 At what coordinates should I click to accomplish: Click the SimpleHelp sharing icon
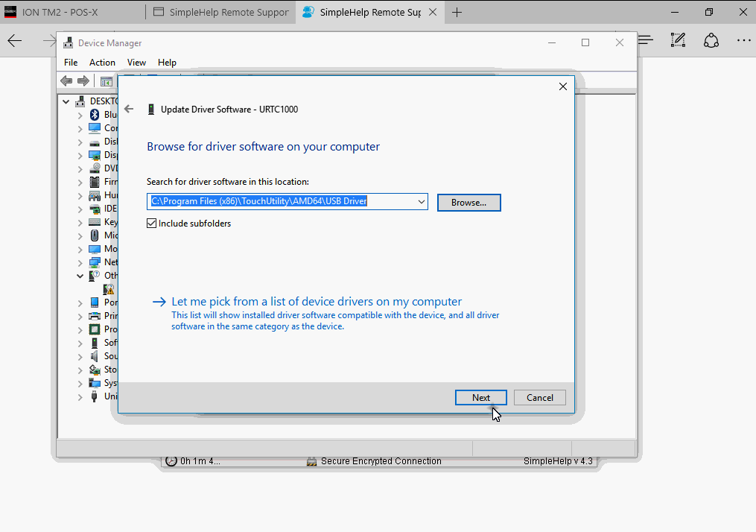pos(711,39)
